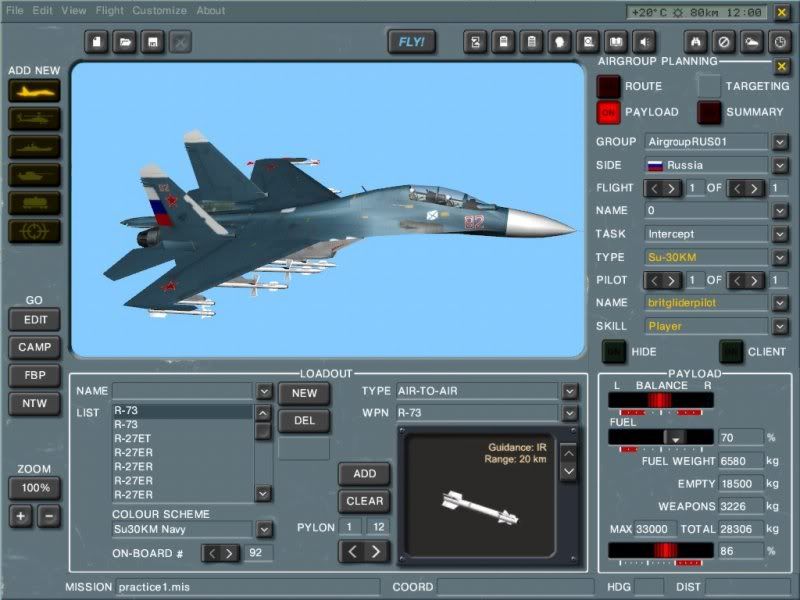Adjust the fuel balance slider

tap(660, 397)
